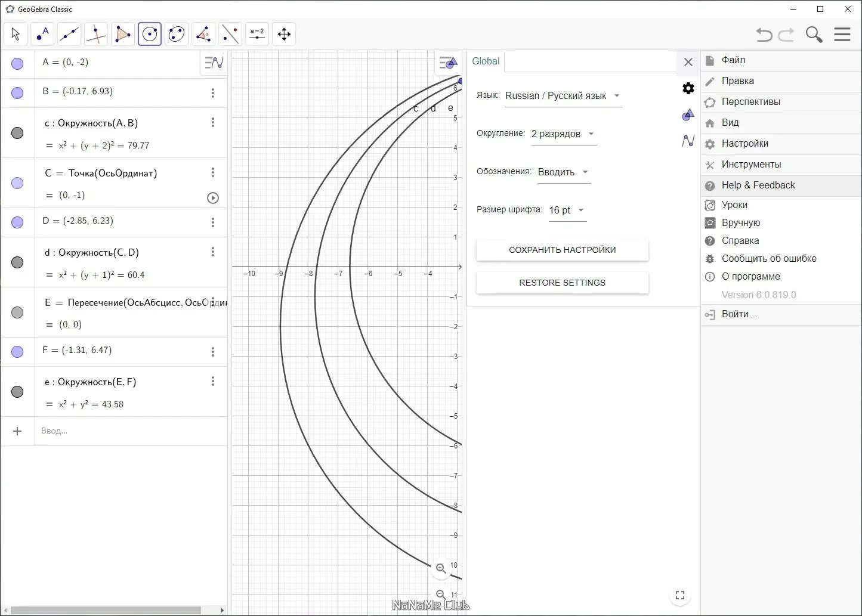Toggle the Graphics view style bar

447,62
